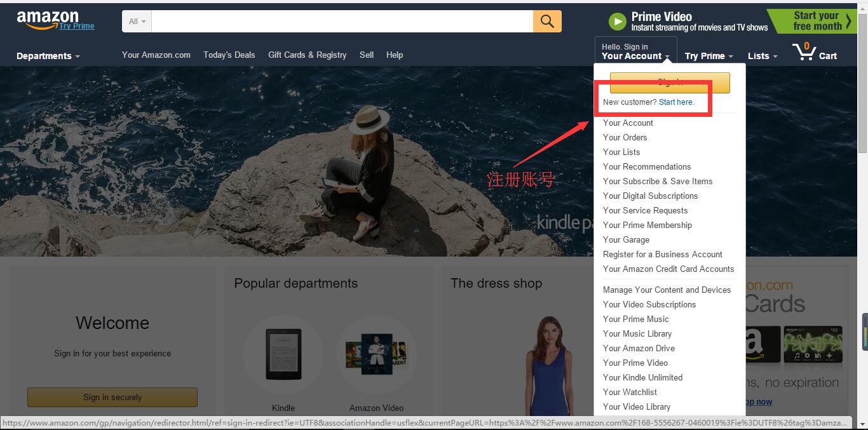Expand the Lists dropdown

point(763,56)
